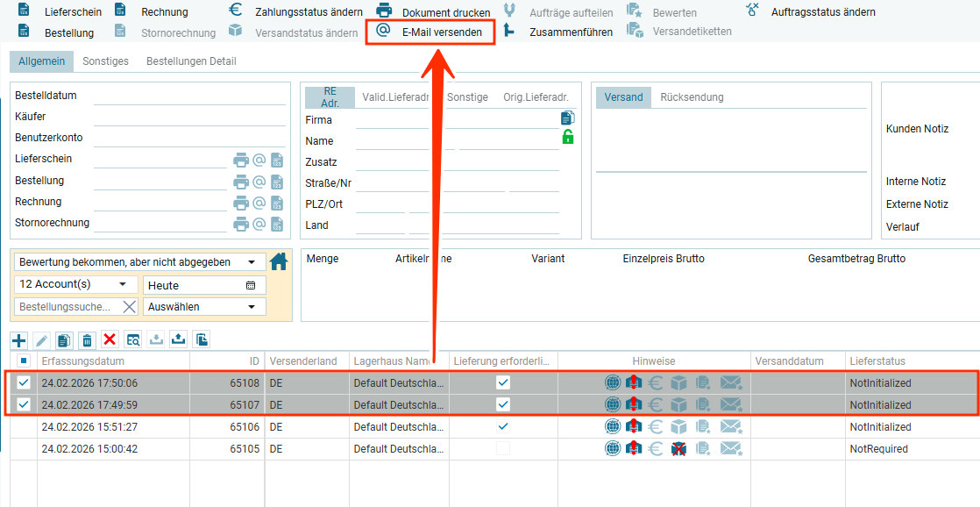Click the 'Bestellungssuche' search input field
This screenshot has height=507, width=980.
pyautogui.click(x=66, y=307)
